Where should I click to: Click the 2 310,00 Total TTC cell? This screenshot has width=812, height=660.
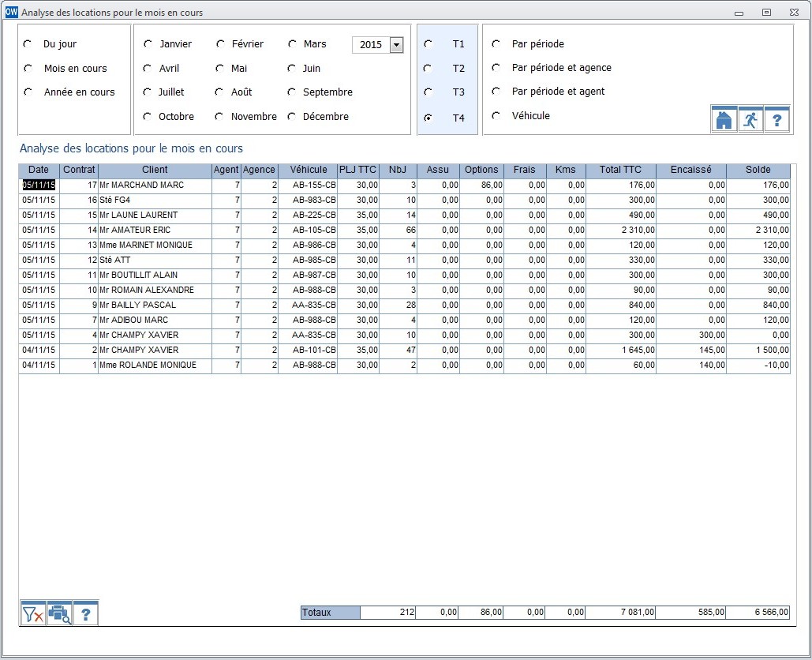click(621, 230)
